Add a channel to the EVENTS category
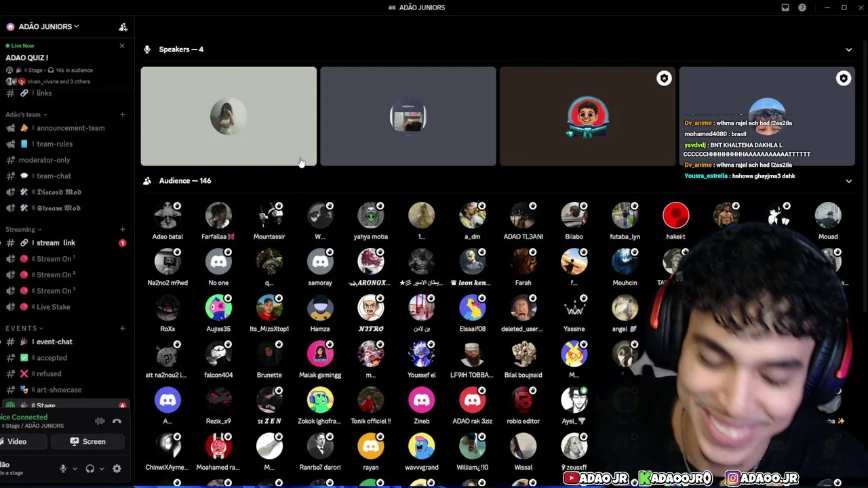868x488 pixels. click(122, 329)
